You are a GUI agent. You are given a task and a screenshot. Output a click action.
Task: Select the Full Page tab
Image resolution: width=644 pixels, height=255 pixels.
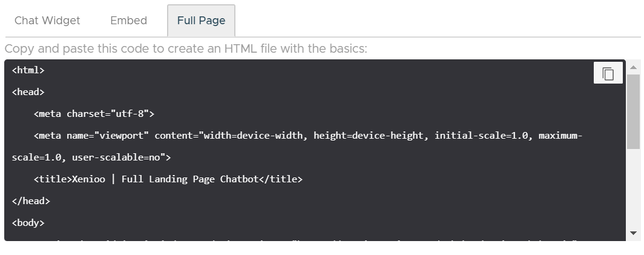[201, 21]
